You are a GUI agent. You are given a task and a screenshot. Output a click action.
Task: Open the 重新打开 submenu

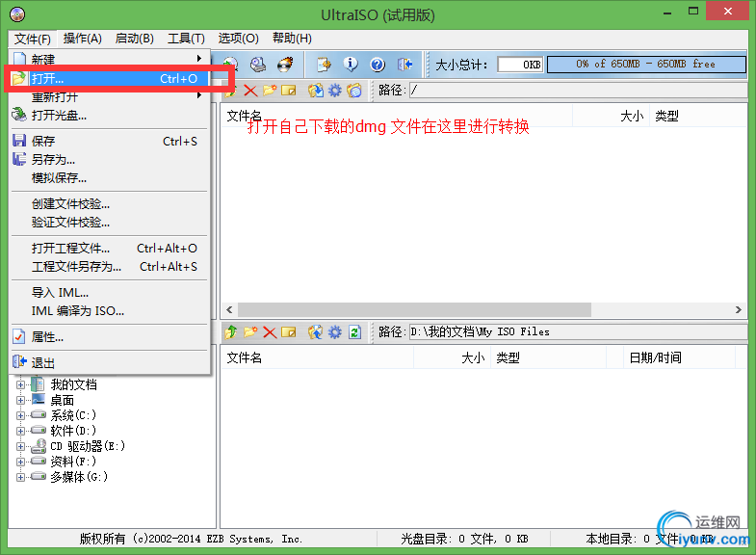(110, 96)
